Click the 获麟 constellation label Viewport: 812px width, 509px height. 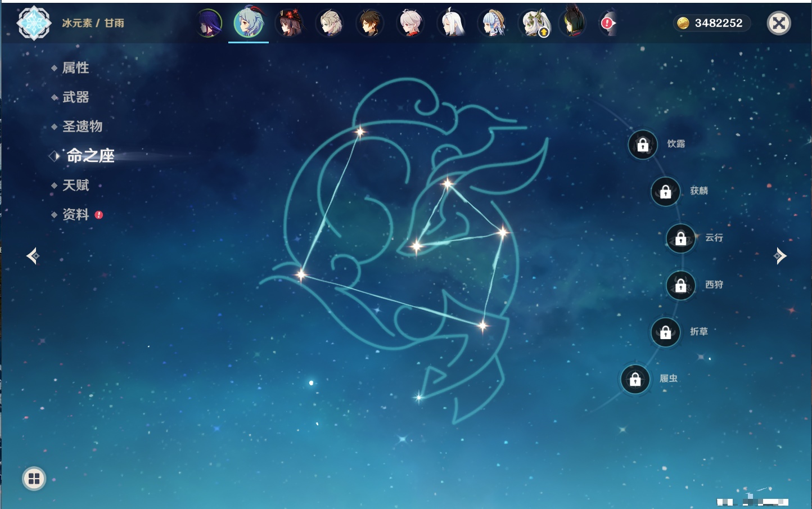coord(699,191)
